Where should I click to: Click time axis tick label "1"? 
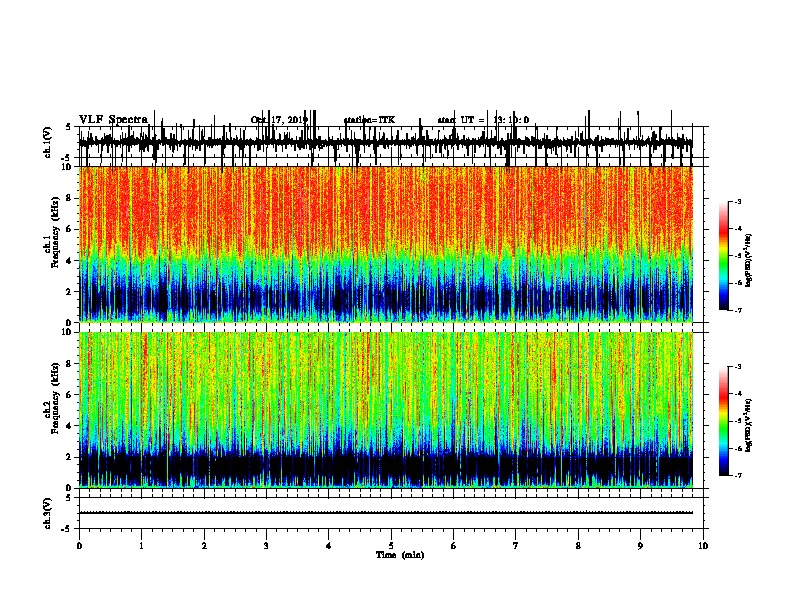(x=141, y=546)
